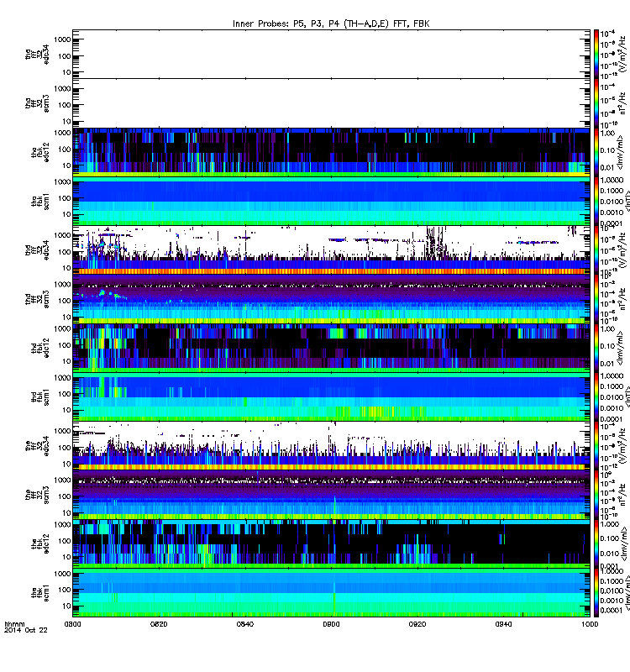630x672 pixels.
Task: Click the color bar beside the fff edc34 panel
Action: pos(596,446)
